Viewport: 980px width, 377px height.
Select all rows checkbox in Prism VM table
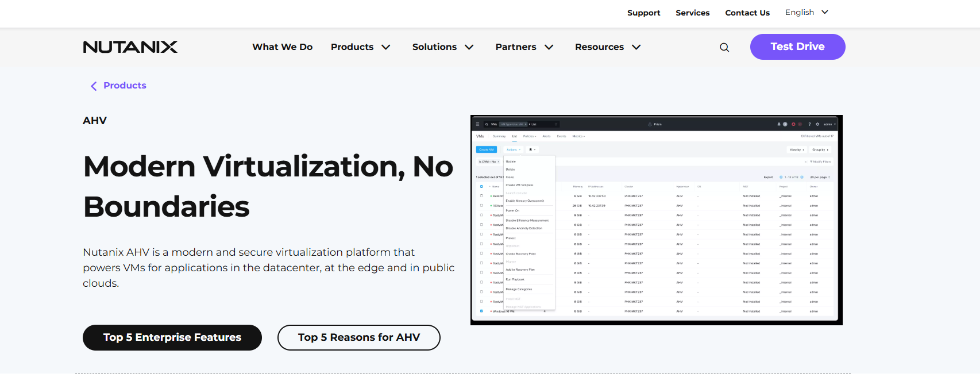tap(481, 186)
